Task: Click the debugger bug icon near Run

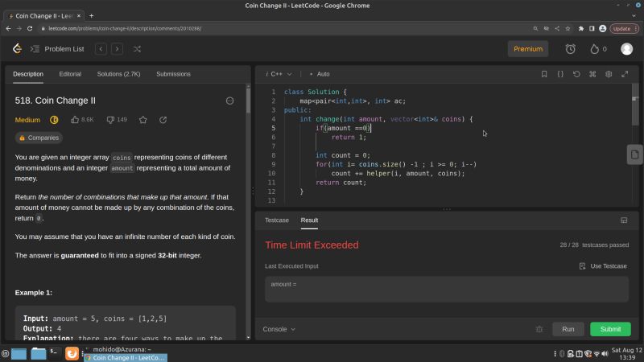Action: (539, 329)
